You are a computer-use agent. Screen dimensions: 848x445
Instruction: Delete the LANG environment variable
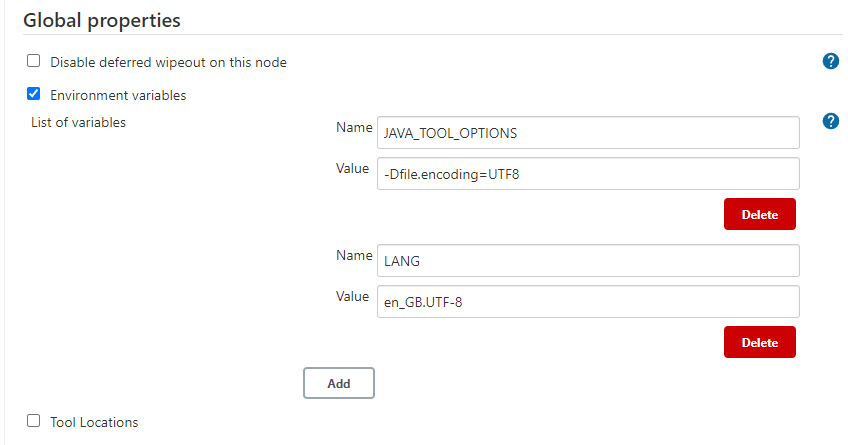pyautogui.click(x=759, y=342)
